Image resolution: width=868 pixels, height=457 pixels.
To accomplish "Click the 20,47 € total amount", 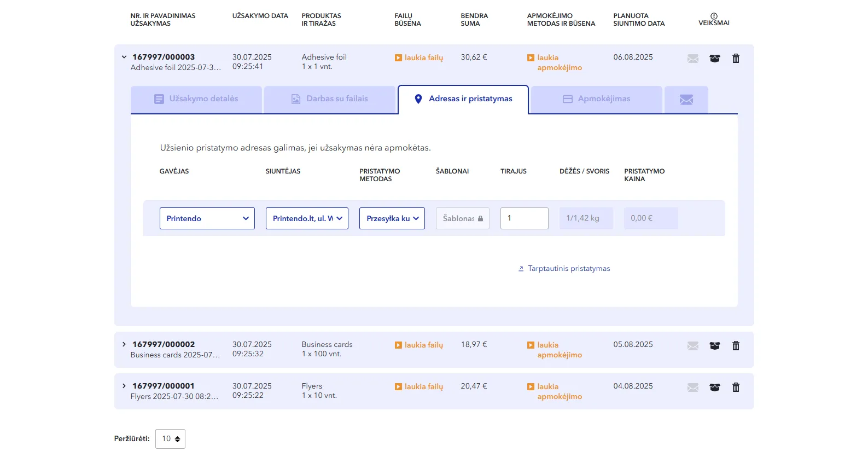I will pos(474,386).
